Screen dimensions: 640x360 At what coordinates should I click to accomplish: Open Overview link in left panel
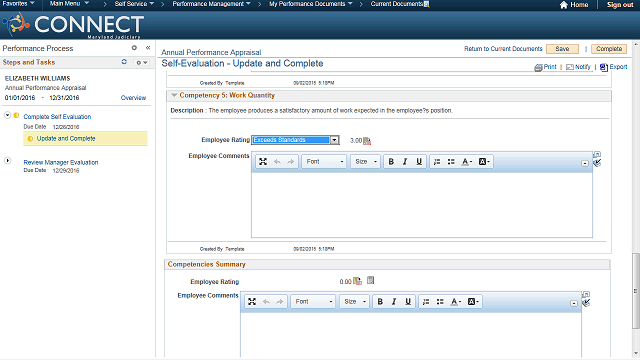tap(133, 98)
